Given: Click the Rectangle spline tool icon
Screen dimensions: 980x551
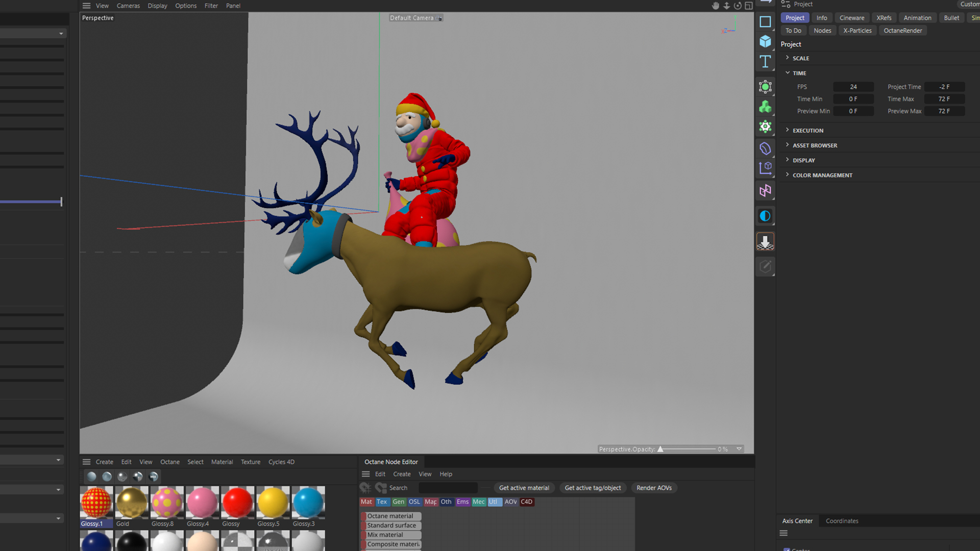Looking at the screenshot, I should point(765,22).
